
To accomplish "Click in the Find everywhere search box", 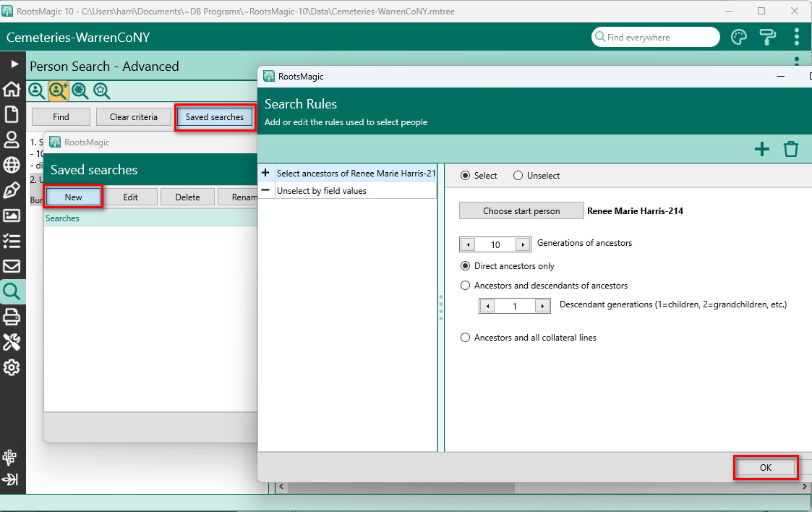I will point(656,38).
